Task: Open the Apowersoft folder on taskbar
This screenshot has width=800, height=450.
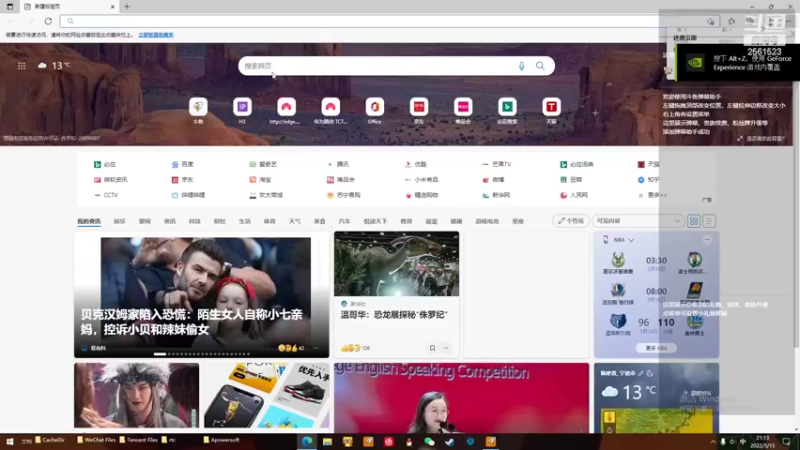Action: click(x=221, y=440)
